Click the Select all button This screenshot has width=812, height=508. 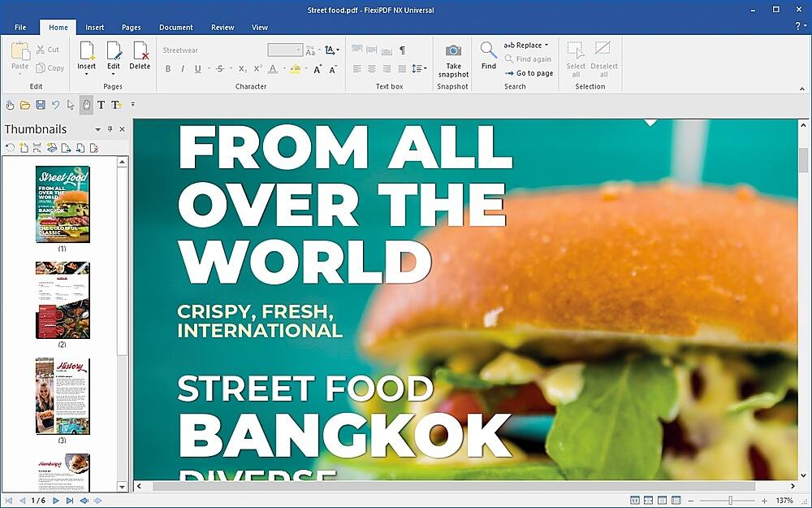tap(576, 59)
